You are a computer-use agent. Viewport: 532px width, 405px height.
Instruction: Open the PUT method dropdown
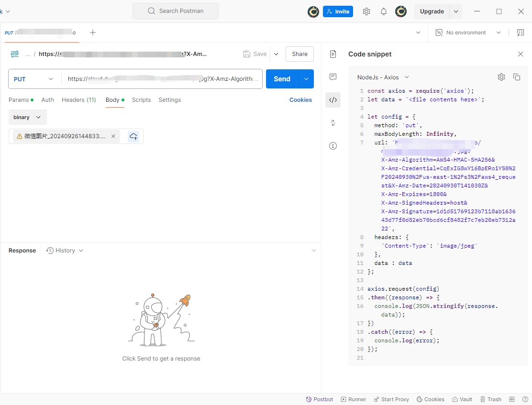pyautogui.click(x=33, y=79)
